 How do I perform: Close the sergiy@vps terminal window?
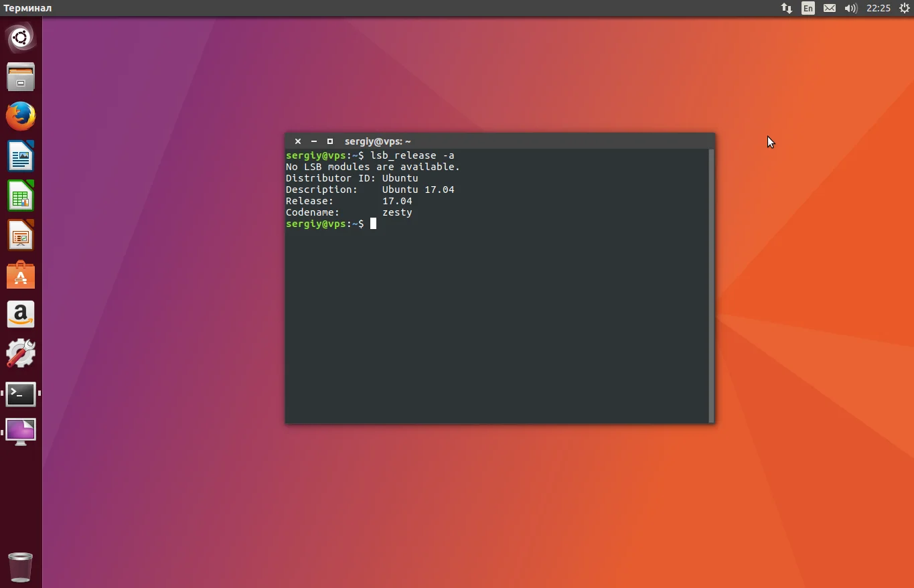(x=298, y=141)
